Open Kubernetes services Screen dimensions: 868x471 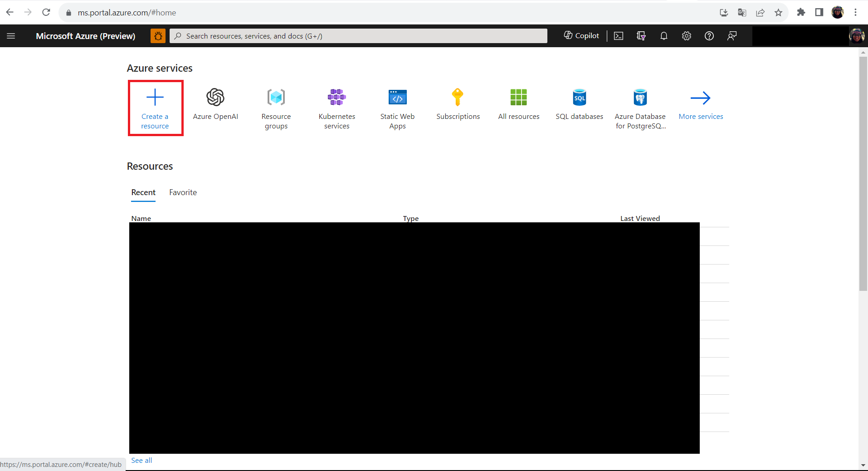[337, 109]
